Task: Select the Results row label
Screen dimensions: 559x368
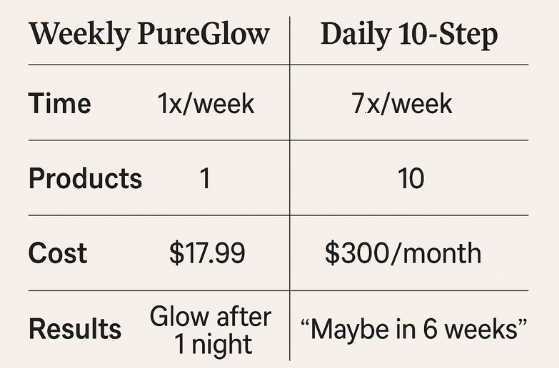Action: click(75, 328)
